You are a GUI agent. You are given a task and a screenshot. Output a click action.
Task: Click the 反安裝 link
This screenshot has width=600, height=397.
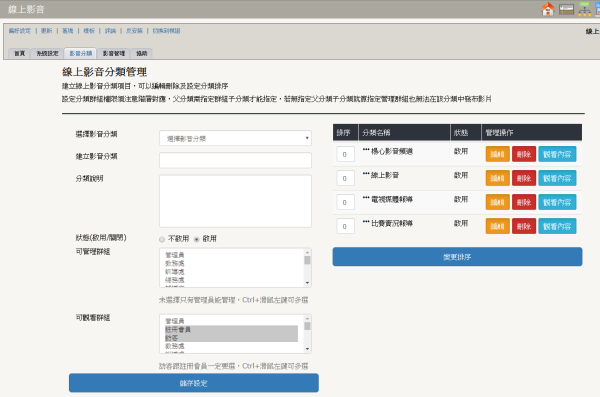(134, 31)
